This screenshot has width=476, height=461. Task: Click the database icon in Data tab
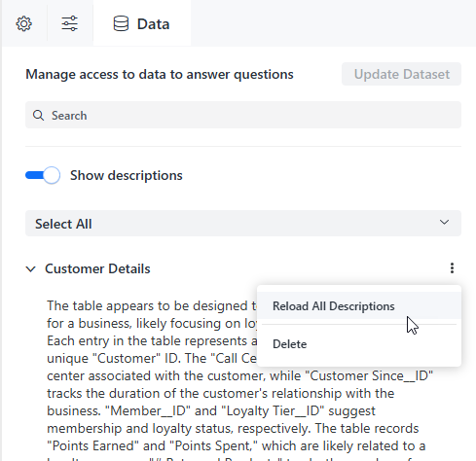[x=121, y=24]
